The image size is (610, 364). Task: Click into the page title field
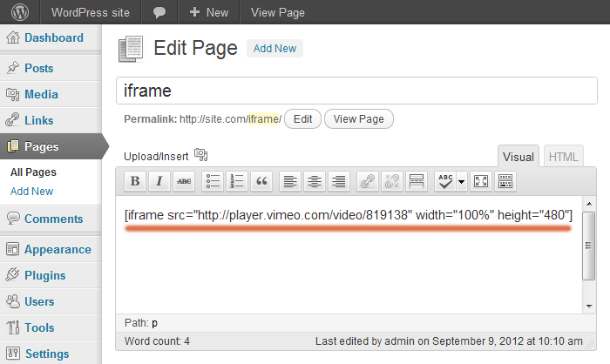349,91
